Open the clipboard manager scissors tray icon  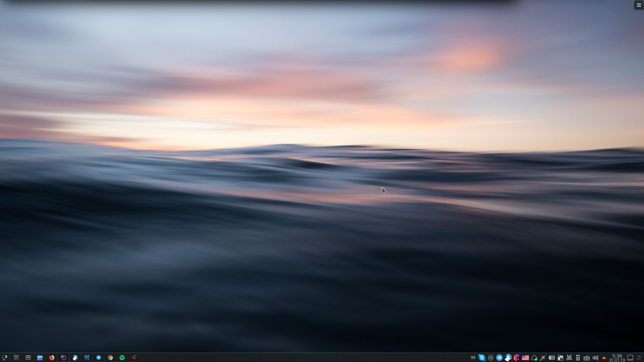569,357
